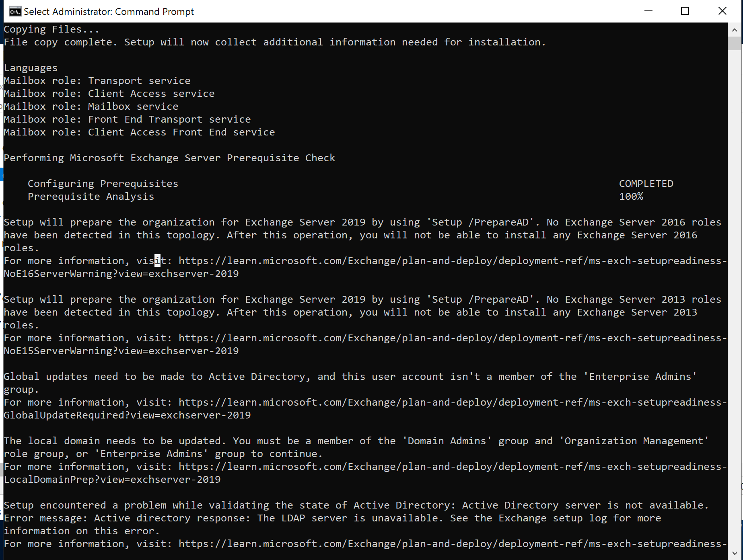Click 'Performing Microsoft Exchange Server Prerequisite Check' line
Image resolution: width=743 pixels, height=560 pixels.
pyautogui.click(x=169, y=158)
